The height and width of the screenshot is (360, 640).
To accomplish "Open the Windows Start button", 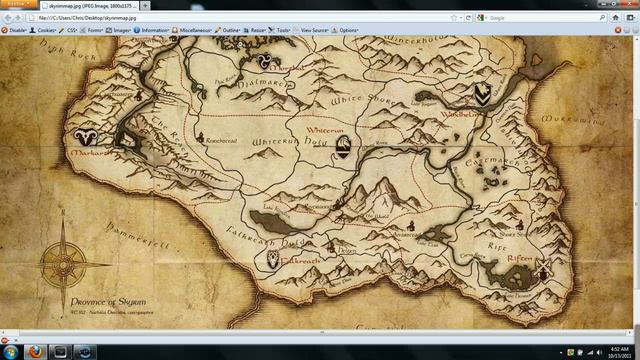I will (11, 352).
